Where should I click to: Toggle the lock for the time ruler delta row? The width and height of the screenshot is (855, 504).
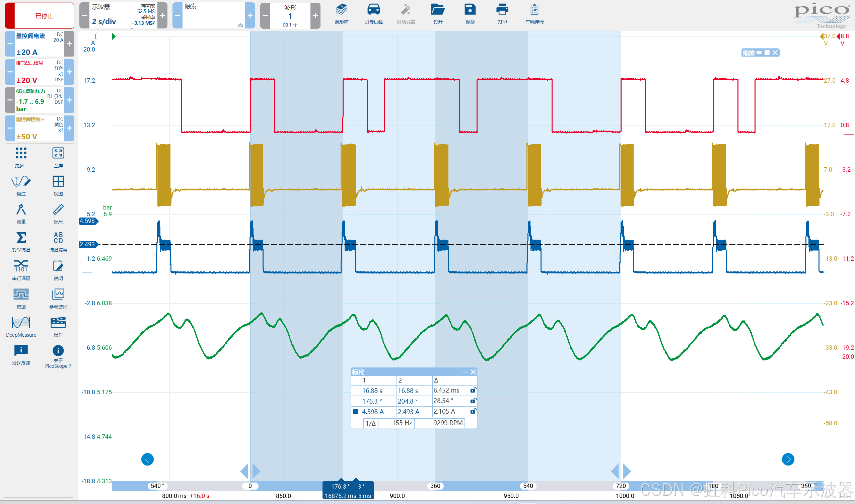point(473,390)
